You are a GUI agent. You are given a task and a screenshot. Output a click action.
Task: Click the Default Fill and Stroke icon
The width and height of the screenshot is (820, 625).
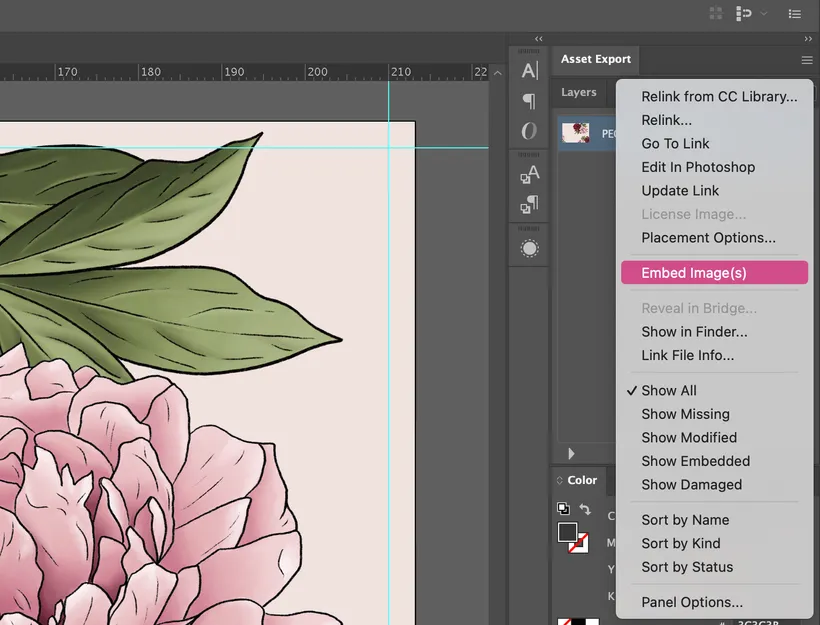(x=563, y=509)
